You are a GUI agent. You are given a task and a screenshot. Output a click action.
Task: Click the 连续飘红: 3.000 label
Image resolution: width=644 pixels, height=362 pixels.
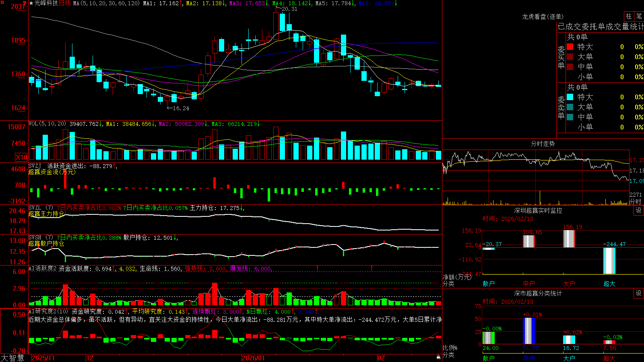(216, 311)
